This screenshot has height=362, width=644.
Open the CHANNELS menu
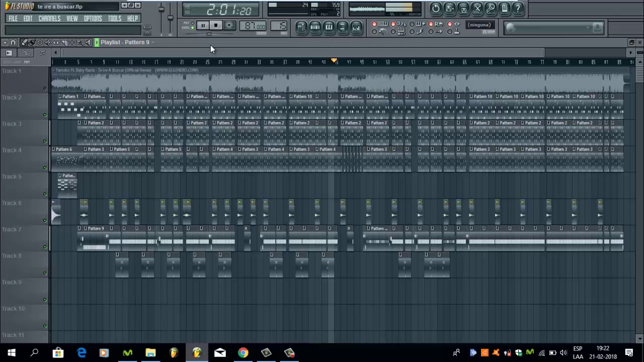[49, 19]
